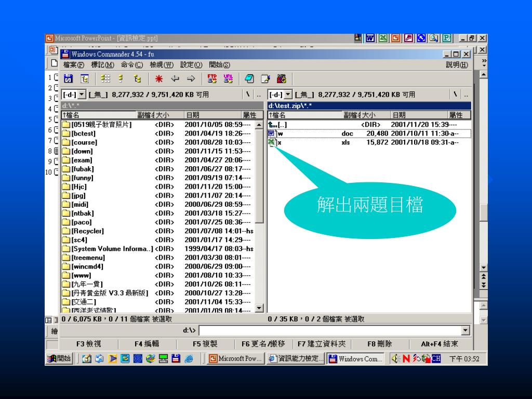
Task: Go to parent folder with left panel '..' button
Action: 259,95
